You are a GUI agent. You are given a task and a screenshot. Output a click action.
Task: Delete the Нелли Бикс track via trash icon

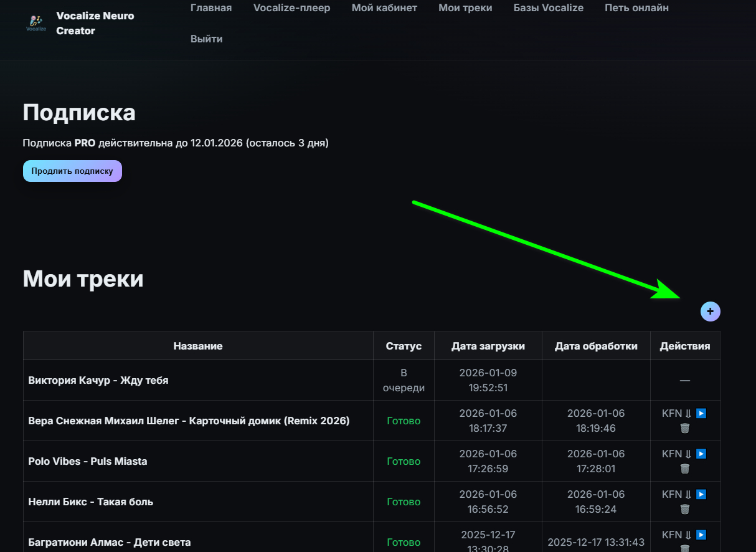point(684,509)
